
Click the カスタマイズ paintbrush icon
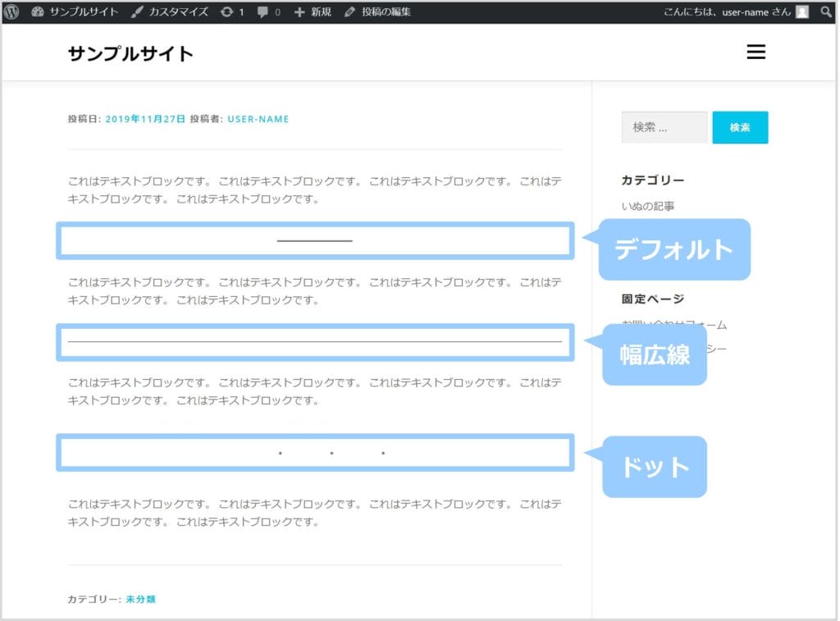(137, 12)
